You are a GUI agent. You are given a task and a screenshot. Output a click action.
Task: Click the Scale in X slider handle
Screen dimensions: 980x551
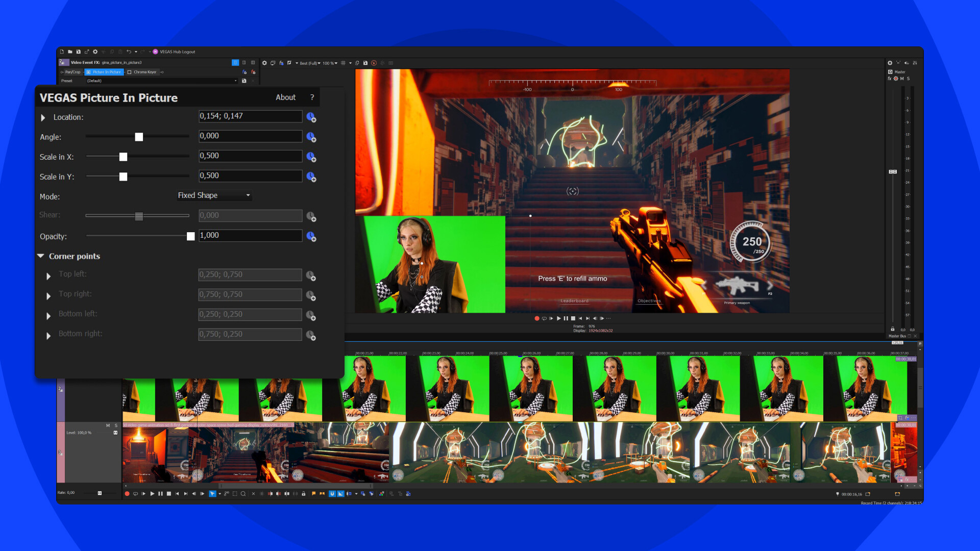pyautogui.click(x=123, y=157)
